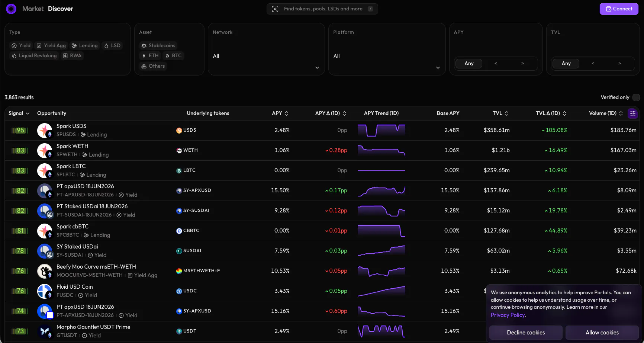Toggle the BTC asset filter
This screenshot has width=644, height=343.
coord(173,55)
